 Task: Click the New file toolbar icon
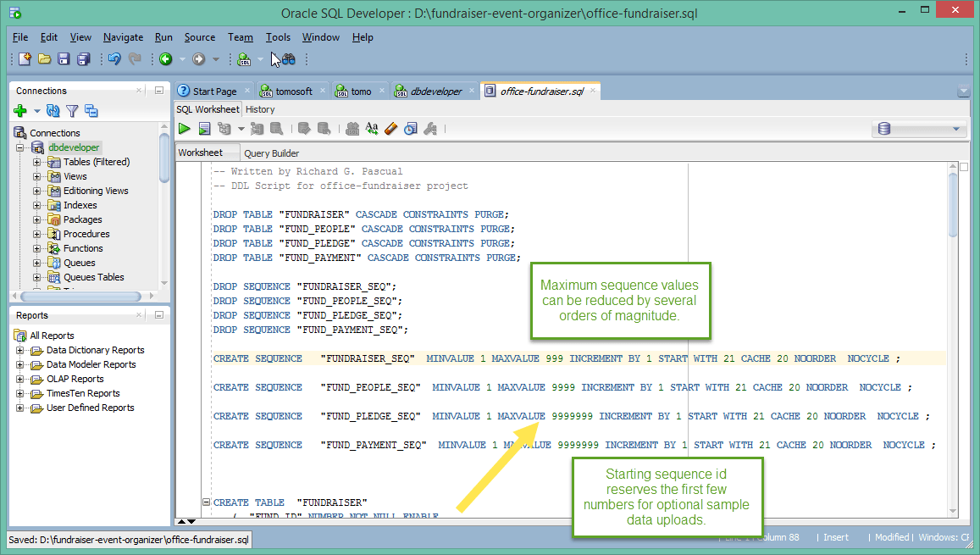[25, 58]
